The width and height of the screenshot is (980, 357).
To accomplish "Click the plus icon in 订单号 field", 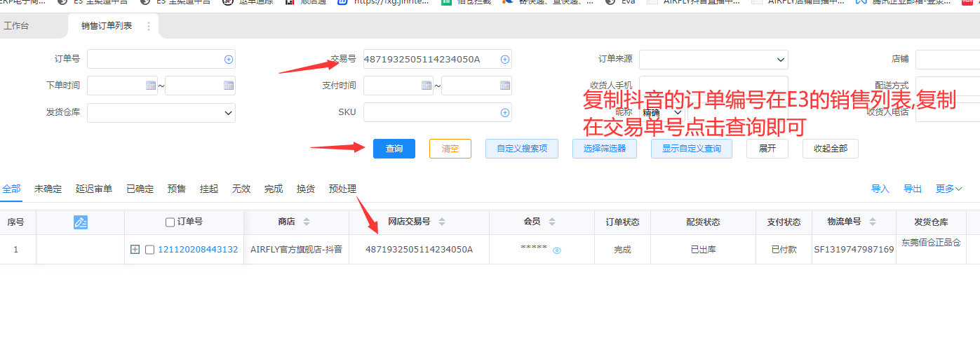I will (229, 60).
